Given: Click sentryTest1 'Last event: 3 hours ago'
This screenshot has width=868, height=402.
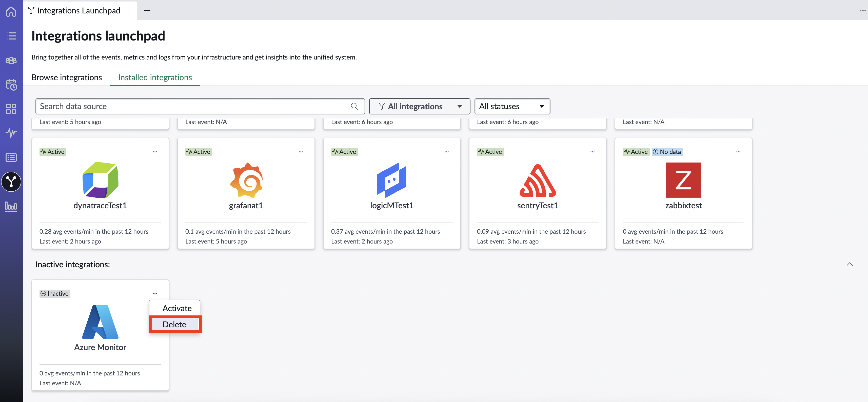Looking at the screenshot, I should tap(508, 242).
